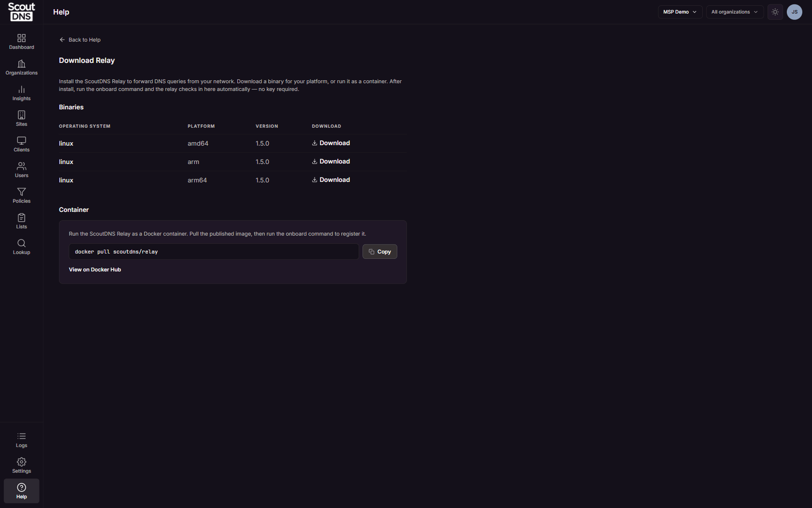Download the linux arm binary
The width and height of the screenshot is (812, 508).
(x=331, y=162)
